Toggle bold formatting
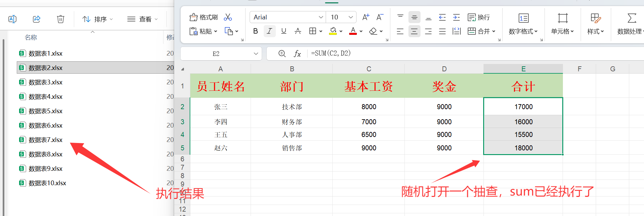The height and width of the screenshot is (216, 644). point(256,31)
